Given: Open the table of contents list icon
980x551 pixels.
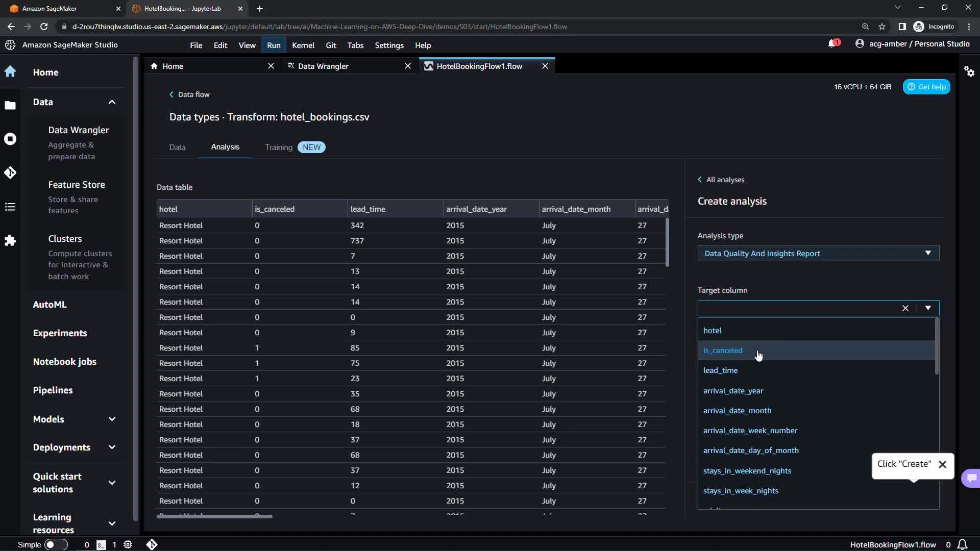Looking at the screenshot, I should click(10, 207).
